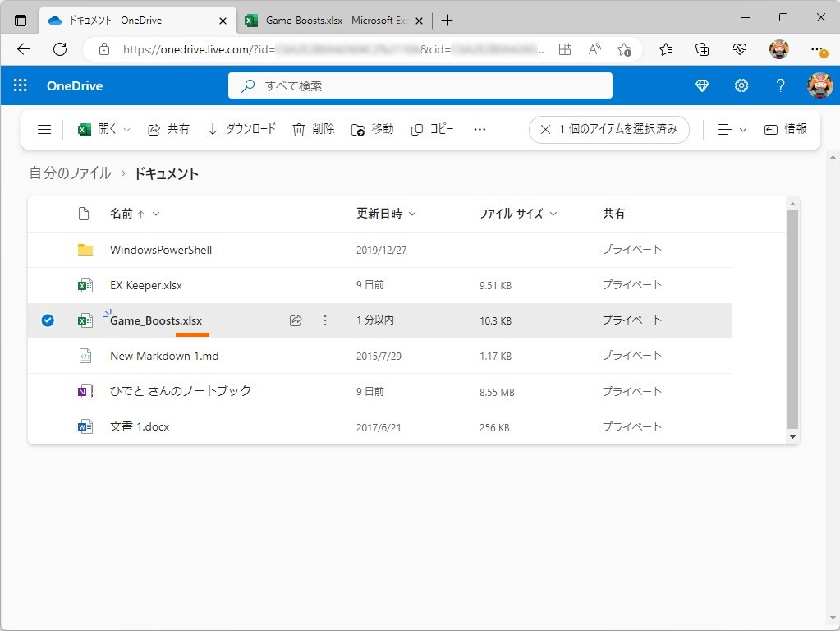Navigate to 自分のファイル breadcrumb link

pyautogui.click(x=69, y=173)
